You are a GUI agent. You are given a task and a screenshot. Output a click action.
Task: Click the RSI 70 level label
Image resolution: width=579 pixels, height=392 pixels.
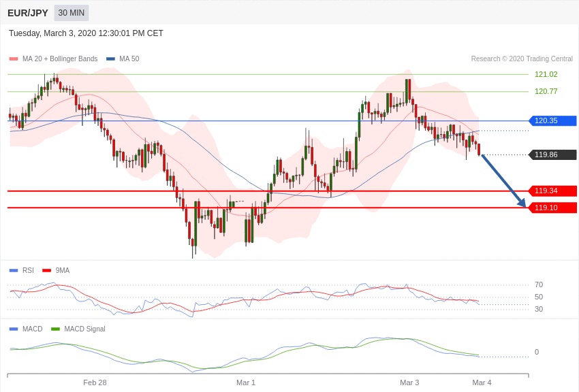tap(539, 284)
